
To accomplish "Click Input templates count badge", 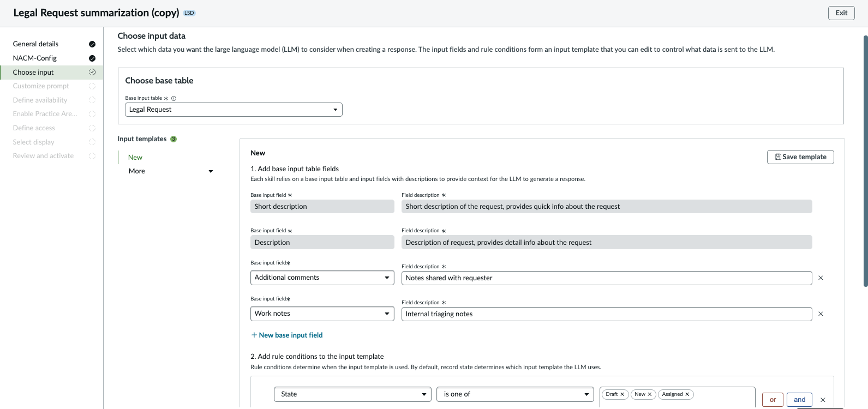I will click(x=173, y=139).
